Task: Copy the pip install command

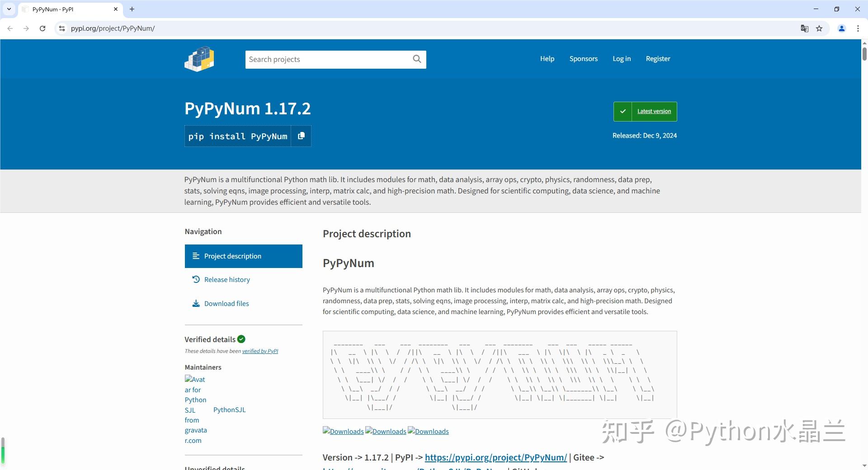Action: 301,136
